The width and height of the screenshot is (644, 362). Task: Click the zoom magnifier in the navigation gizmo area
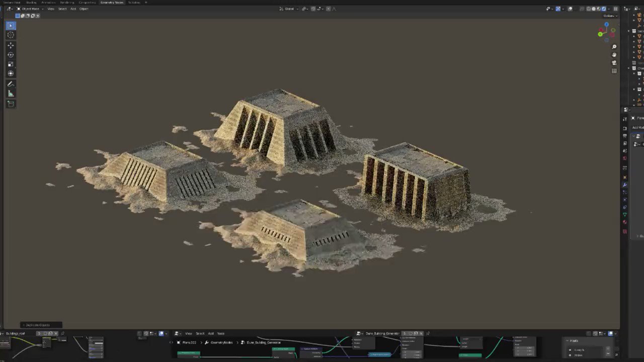tap(614, 47)
